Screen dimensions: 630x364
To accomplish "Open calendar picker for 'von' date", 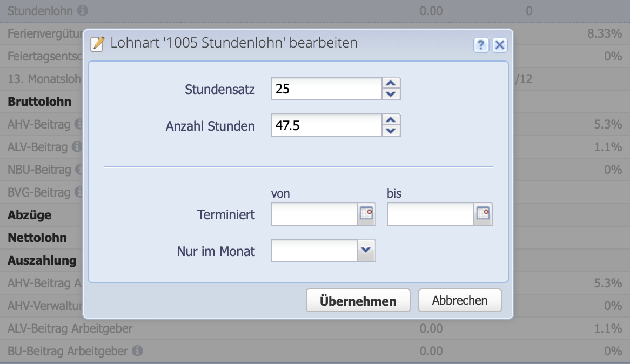I will pyautogui.click(x=366, y=214).
